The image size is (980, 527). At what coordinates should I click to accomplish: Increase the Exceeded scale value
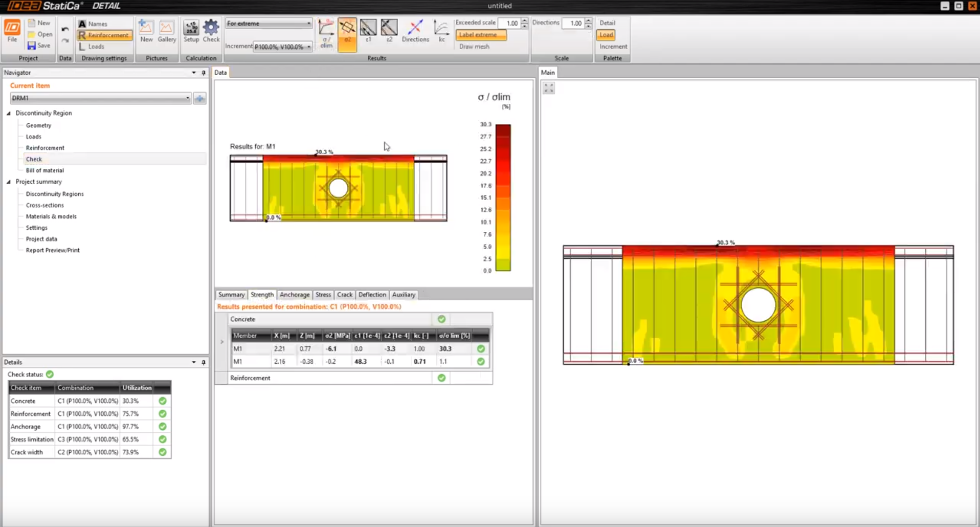click(524, 21)
